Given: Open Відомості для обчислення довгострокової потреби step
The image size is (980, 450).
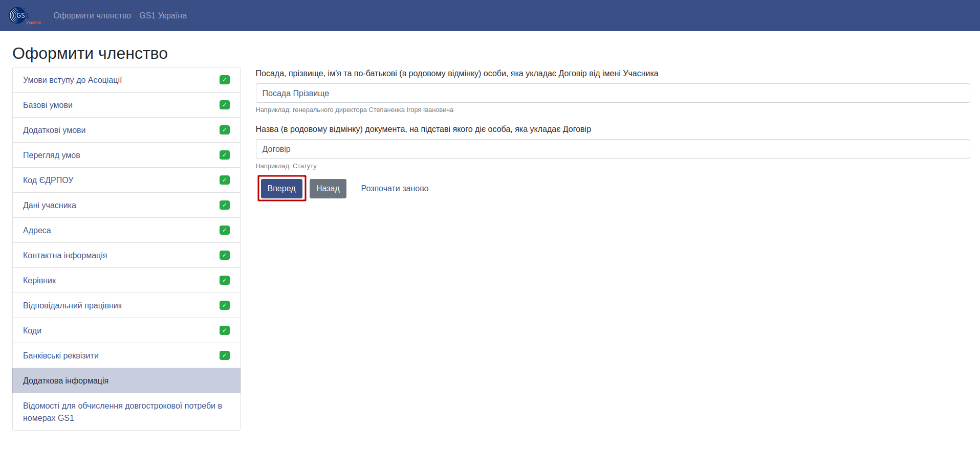Looking at the screenshot, I should click(x=126, y=412).
